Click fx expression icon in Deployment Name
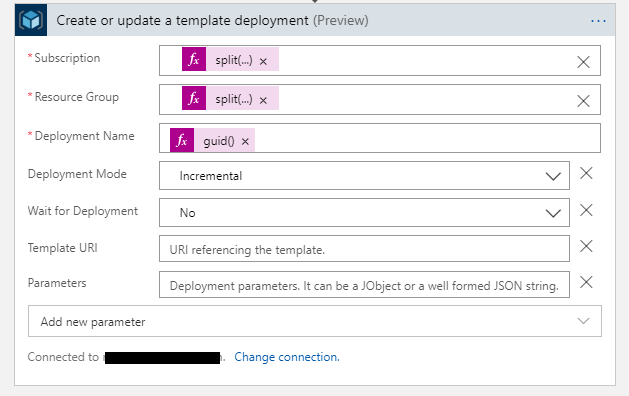The image size is (629, 396). [182, 140]
